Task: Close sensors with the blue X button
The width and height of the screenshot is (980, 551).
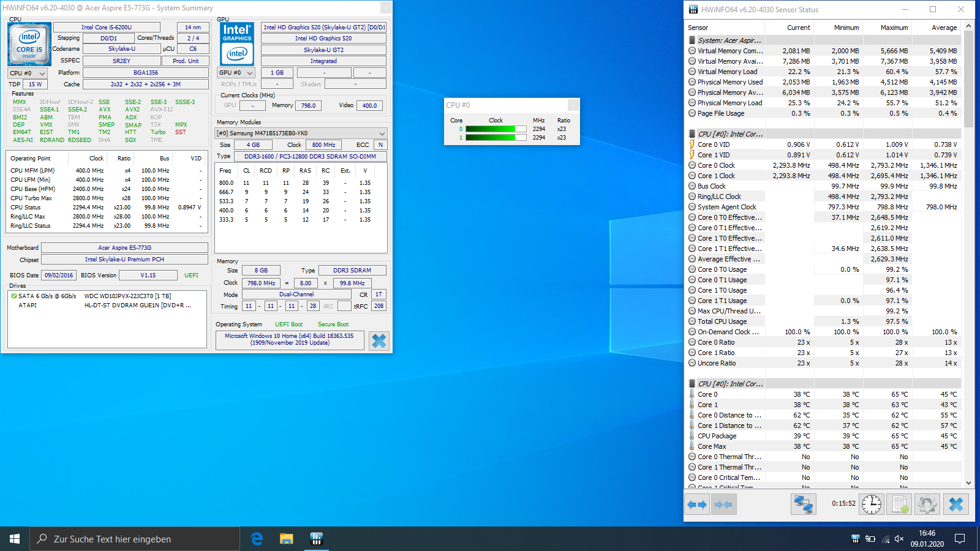Action: pyautogui.click(x=956, y=504)
